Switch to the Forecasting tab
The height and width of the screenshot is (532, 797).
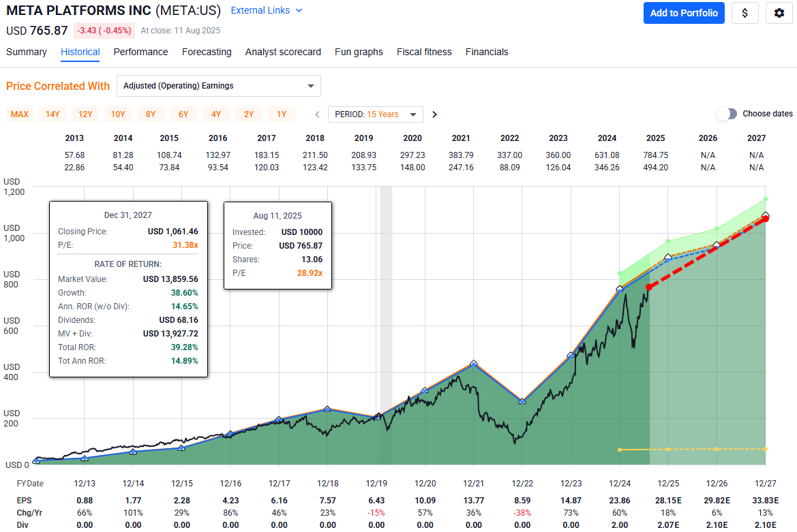tap(207, 52)
